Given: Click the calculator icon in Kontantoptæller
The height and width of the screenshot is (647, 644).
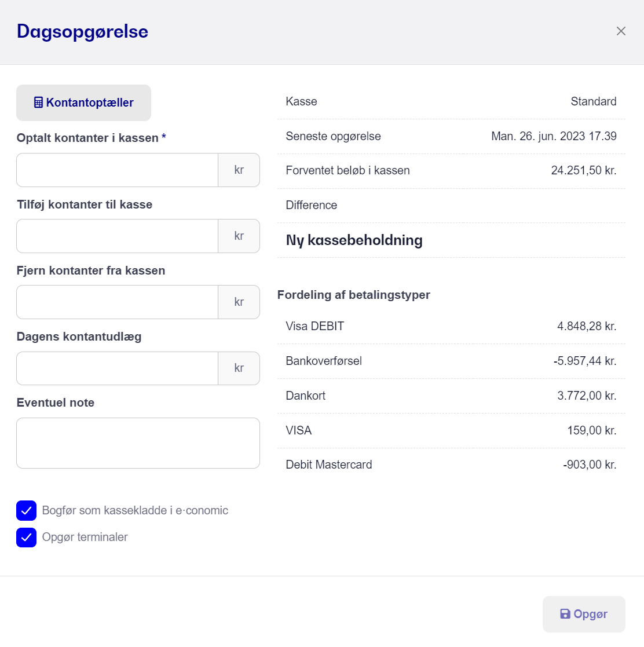Looking at the screenshot, I should 38,103.
